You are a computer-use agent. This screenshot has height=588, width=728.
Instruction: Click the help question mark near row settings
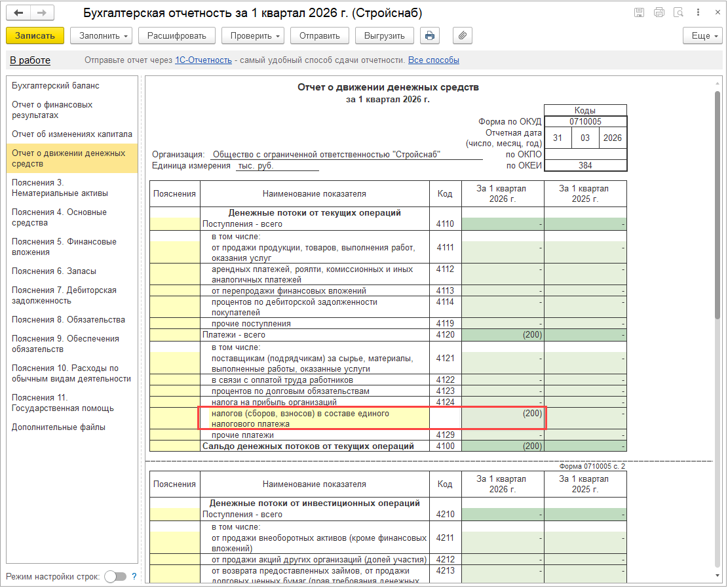[x=134, y=577]
